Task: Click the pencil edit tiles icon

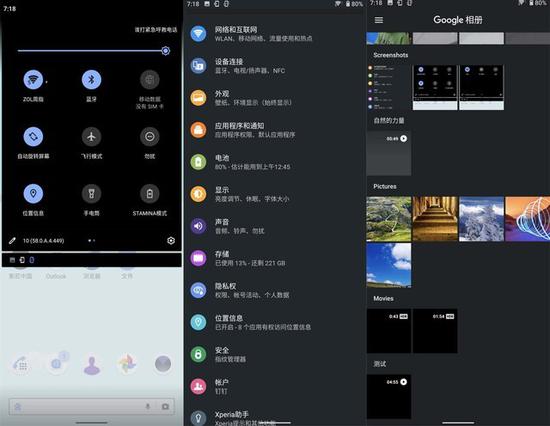Action: tap(12, 241)
